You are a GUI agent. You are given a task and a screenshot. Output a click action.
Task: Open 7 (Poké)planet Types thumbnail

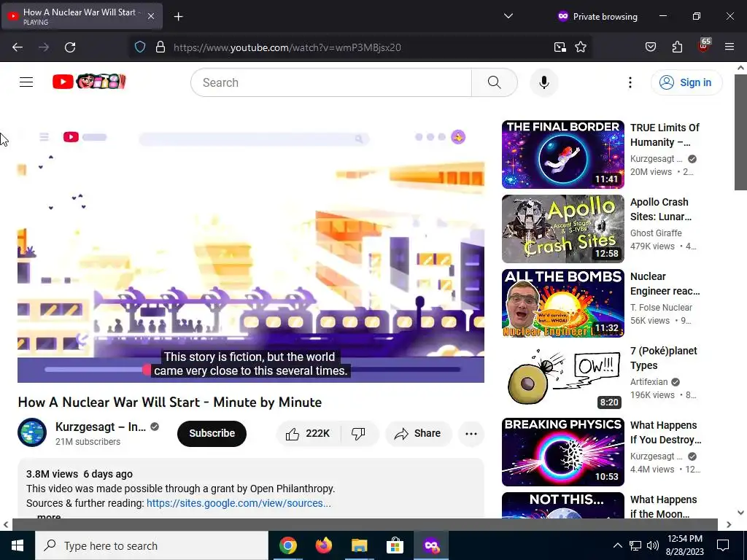(562, 377)
